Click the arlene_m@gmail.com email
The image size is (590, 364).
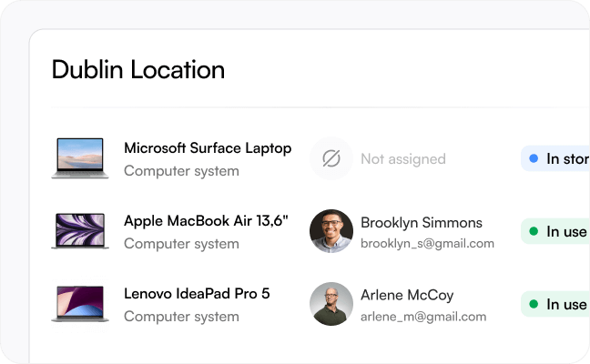click(423, 317)
